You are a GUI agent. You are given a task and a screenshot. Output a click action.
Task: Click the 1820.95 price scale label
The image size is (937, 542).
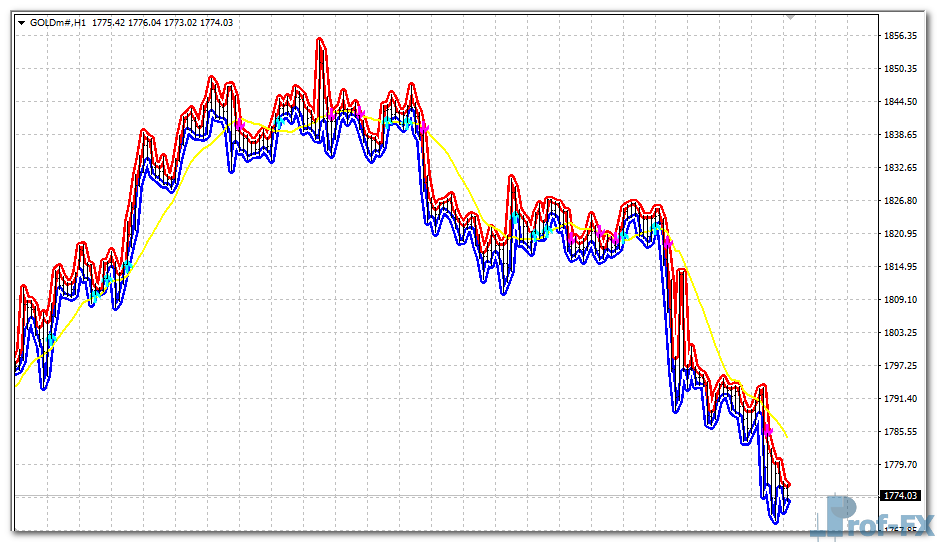(x=901, y=234)
